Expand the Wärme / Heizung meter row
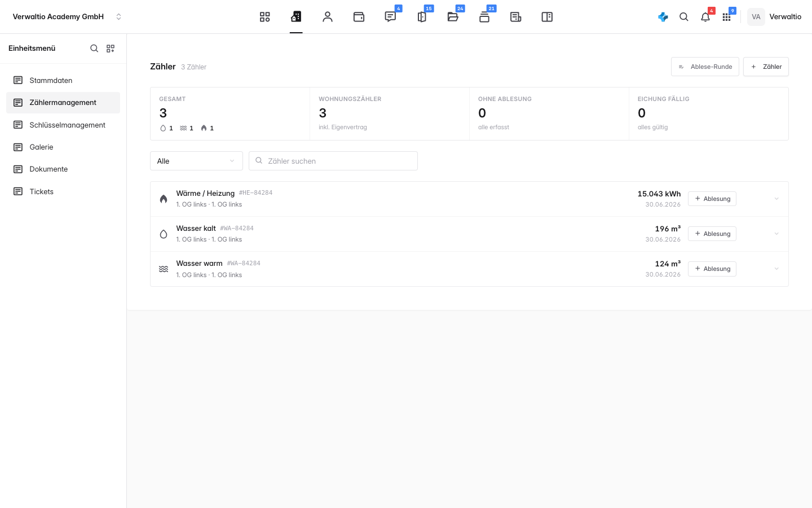Image resolution: width=812 pixels, height=508 pixels. pyautogui.click(x=776, y=199)
